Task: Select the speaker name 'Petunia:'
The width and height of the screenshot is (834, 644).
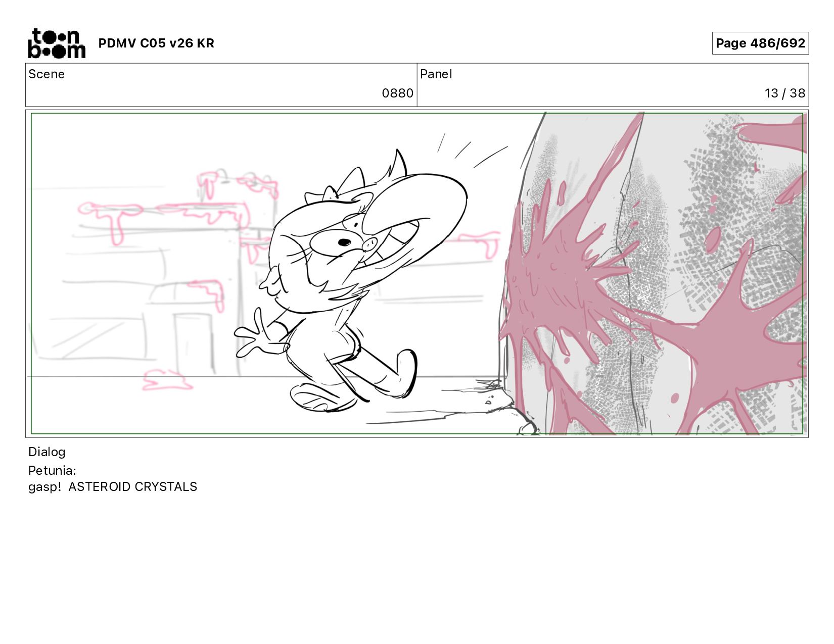Action: coord(52,471)
